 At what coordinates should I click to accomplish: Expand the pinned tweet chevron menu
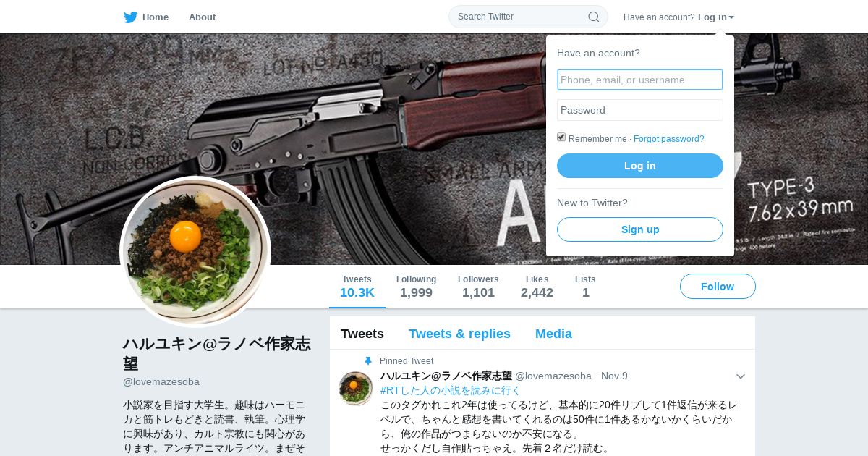click(x=740, y=376)
